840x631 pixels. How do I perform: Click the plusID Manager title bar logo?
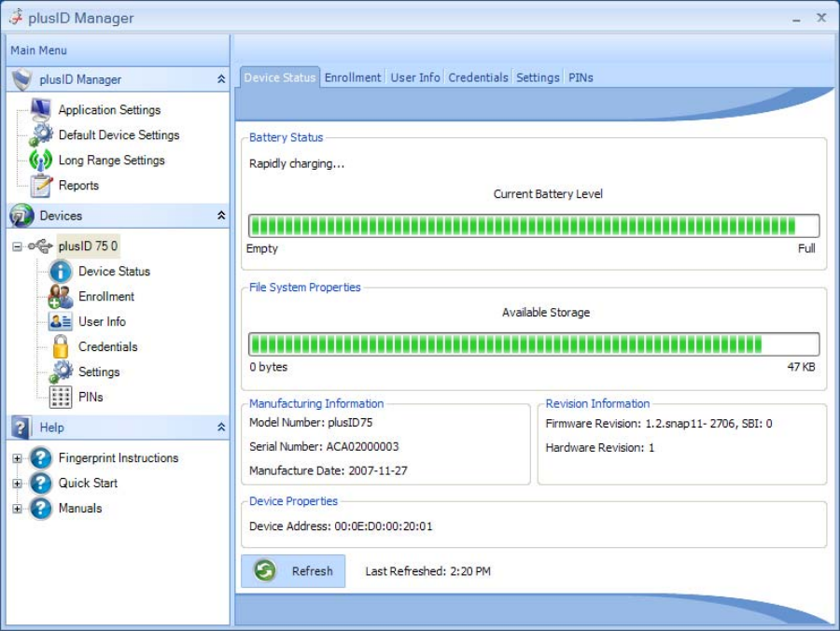[x=16, y=17]
